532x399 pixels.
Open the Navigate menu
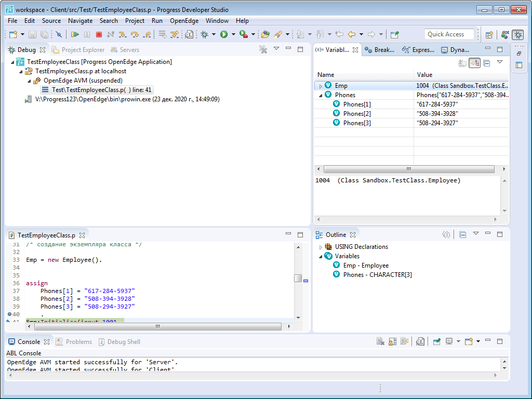pos(80,21)
